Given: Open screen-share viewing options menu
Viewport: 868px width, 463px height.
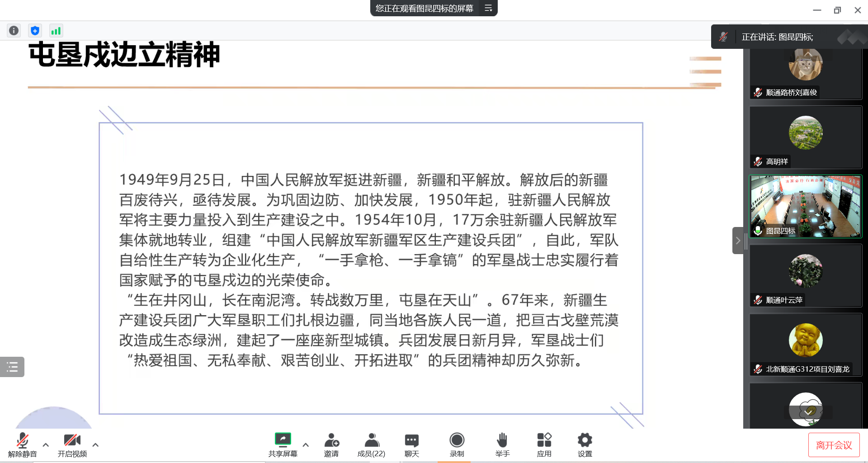Looking at the screenshot, I should click(x=488, y=8).
